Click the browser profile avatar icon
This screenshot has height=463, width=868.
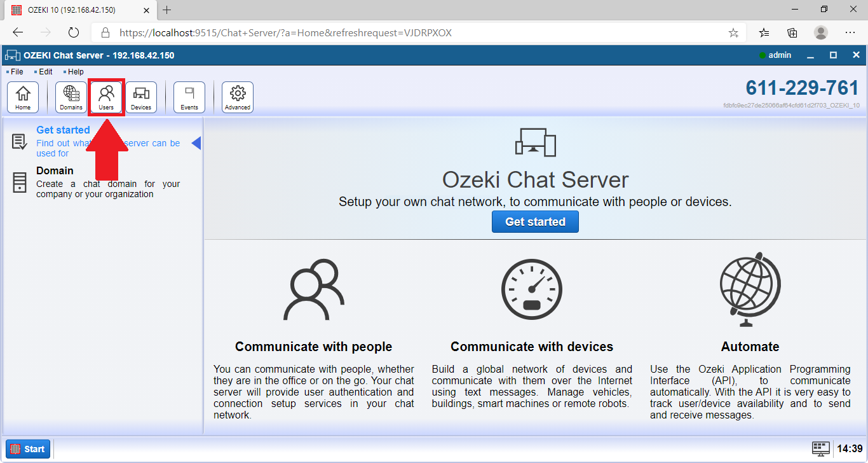click(x=821, y=32)
